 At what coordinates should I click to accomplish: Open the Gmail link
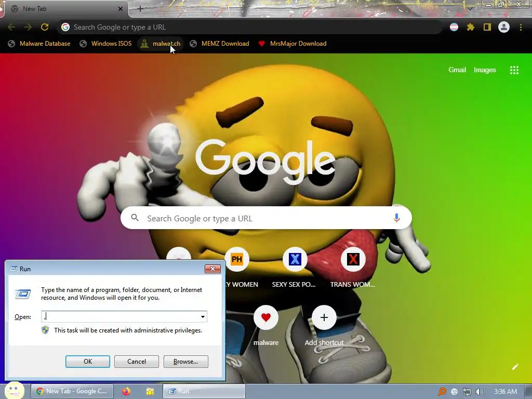coord(457,70)
